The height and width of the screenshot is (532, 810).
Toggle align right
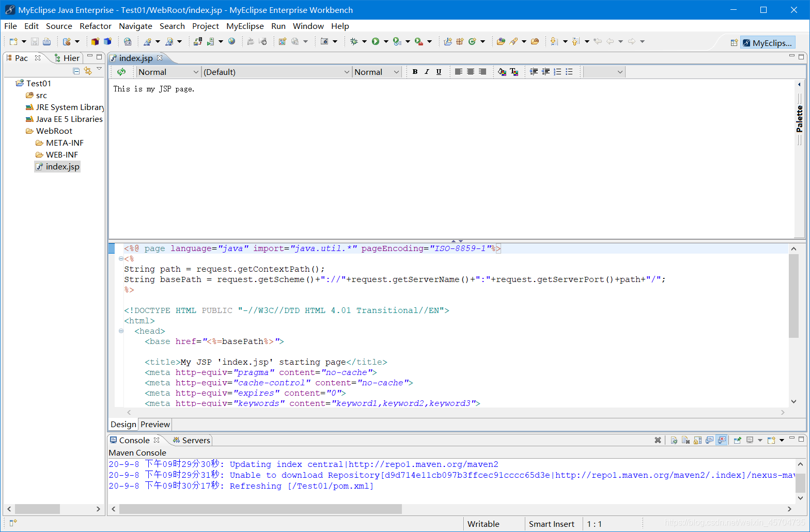482,72
